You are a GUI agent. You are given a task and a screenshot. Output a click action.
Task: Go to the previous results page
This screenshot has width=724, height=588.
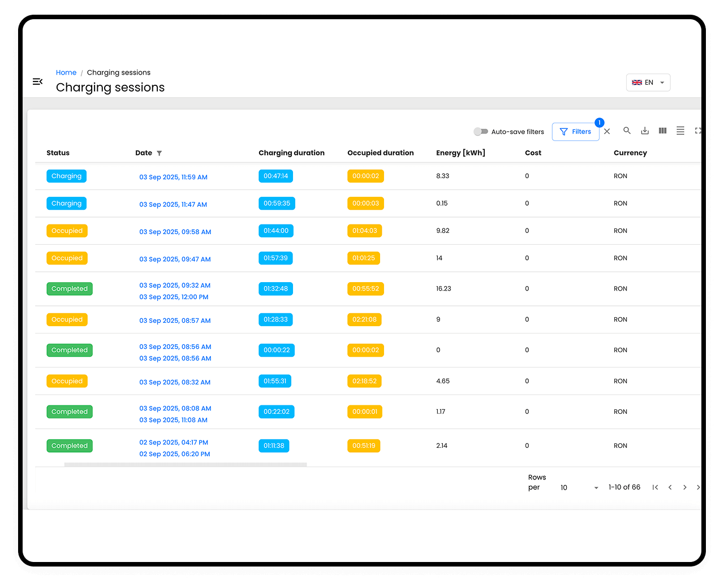point(670,487)
